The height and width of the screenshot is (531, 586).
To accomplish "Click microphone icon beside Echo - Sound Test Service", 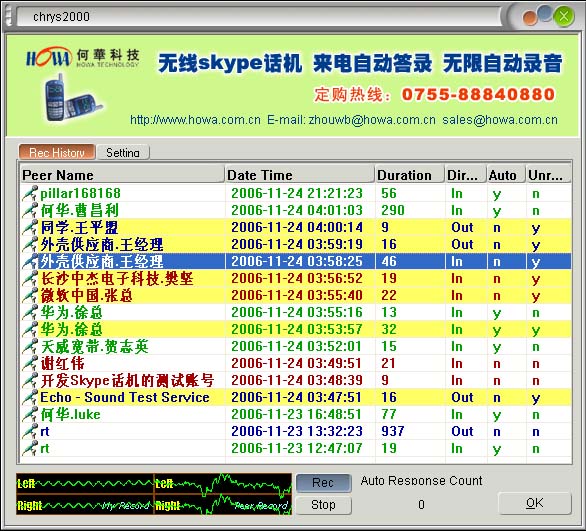I will tap(30, 397).
